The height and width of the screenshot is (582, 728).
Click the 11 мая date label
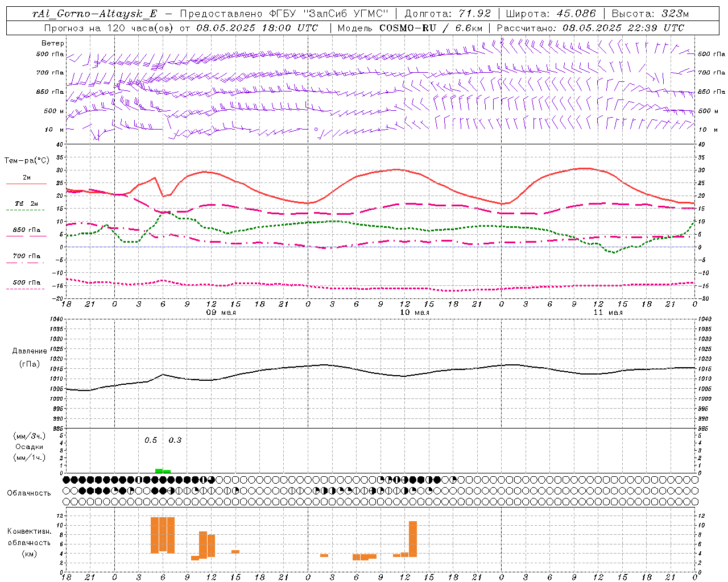(x=607, y=313)
